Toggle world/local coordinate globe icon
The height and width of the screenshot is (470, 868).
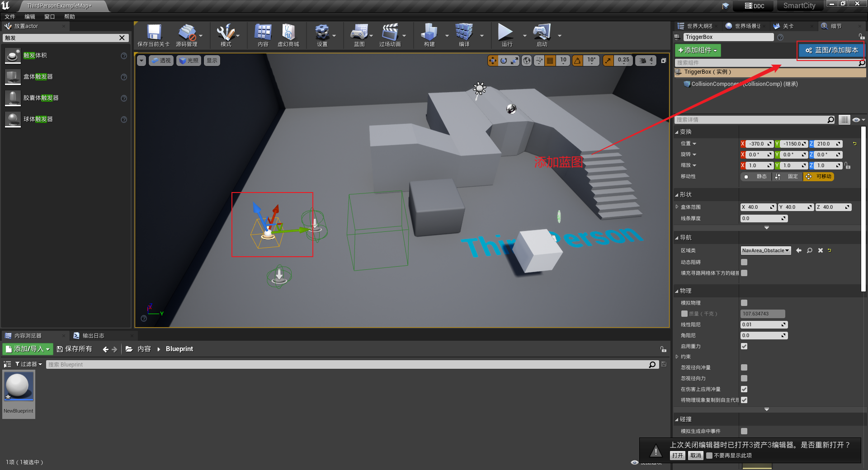[x=527, y=61]
